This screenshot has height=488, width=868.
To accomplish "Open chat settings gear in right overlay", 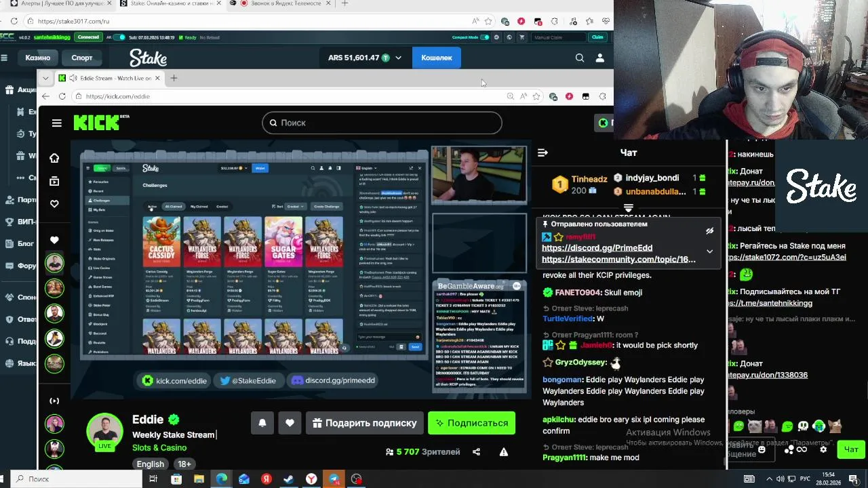I will (823, 449).
